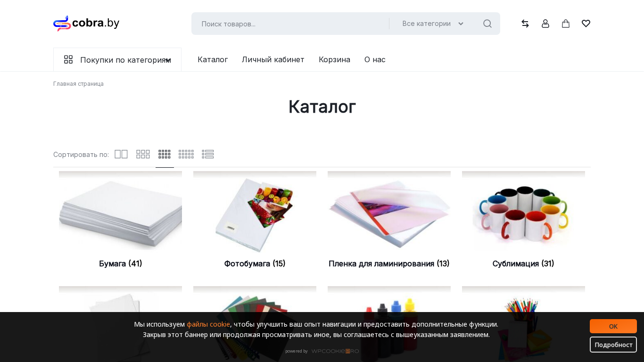The image size is (644, 362).
Task: Click the 'Поиск товаров' search field
Action: pyautogui.click(x=290, y=24)
